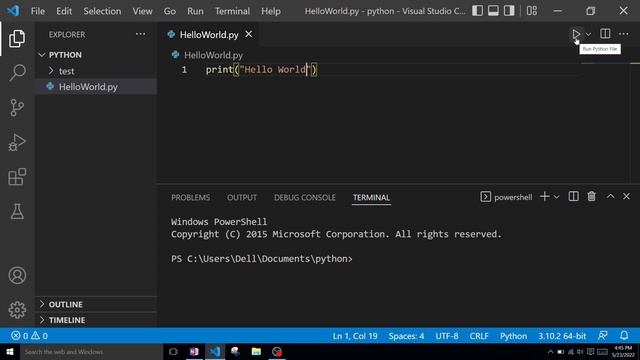This screenshot has height=360, width=640.
Task: Click the UTF-8 encoding selector
Action: click(447, 336)
